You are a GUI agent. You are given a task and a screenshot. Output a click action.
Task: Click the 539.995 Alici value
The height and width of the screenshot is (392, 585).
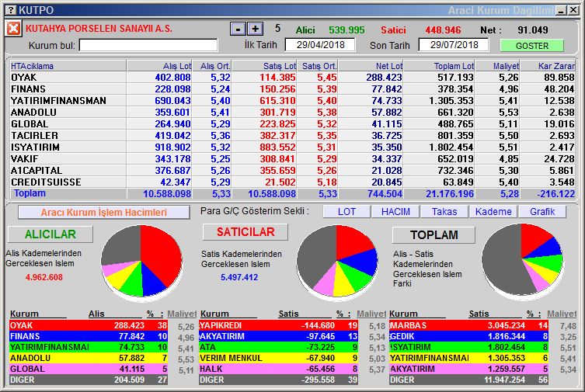pyautogui.click(x=346, y=30)
